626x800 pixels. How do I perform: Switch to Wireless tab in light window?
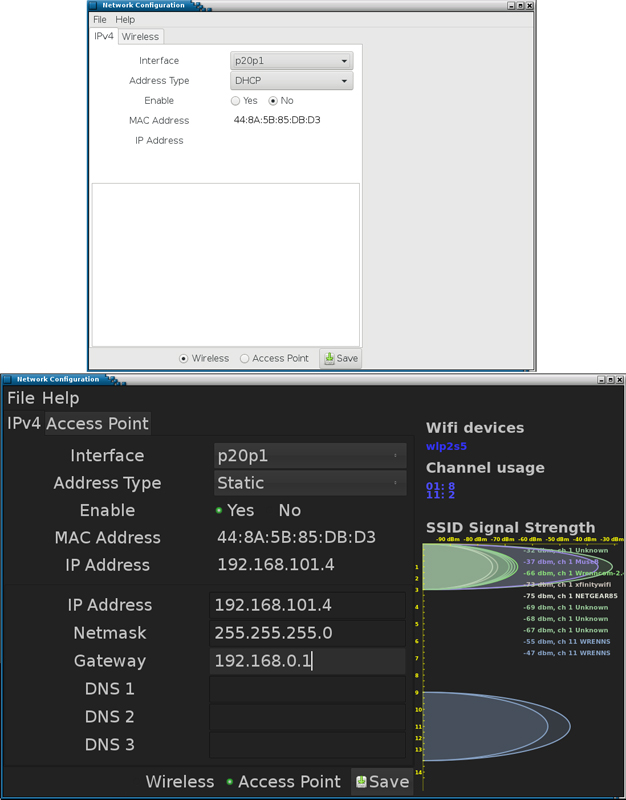point(140,37)
